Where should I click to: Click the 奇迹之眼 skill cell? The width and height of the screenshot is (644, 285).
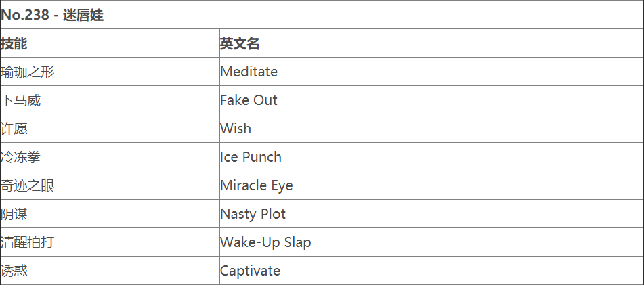[28, 185]
